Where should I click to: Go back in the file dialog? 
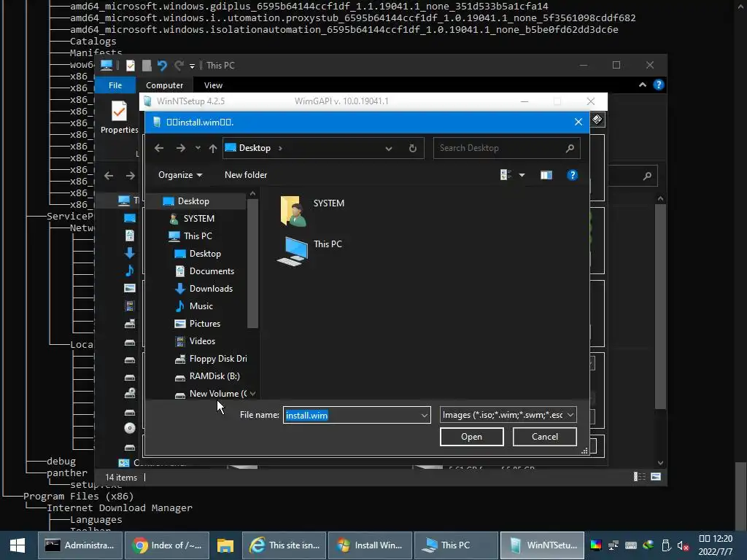159,148
